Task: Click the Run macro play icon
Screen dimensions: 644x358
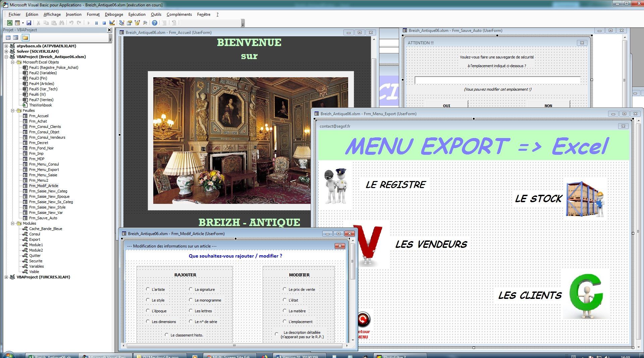Action: click(x=89, y=23)
